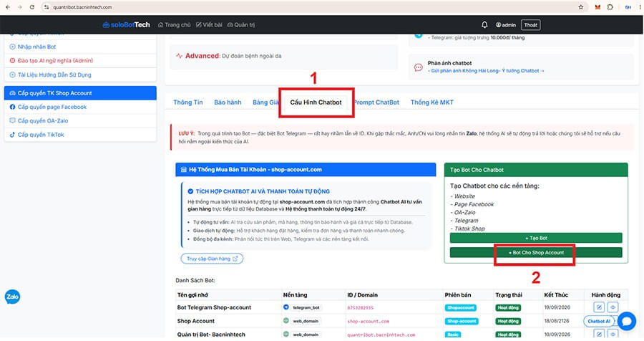Screen dimensions: 644x341
Task: Click end date 19/09/2026
Action: point(556,307)
